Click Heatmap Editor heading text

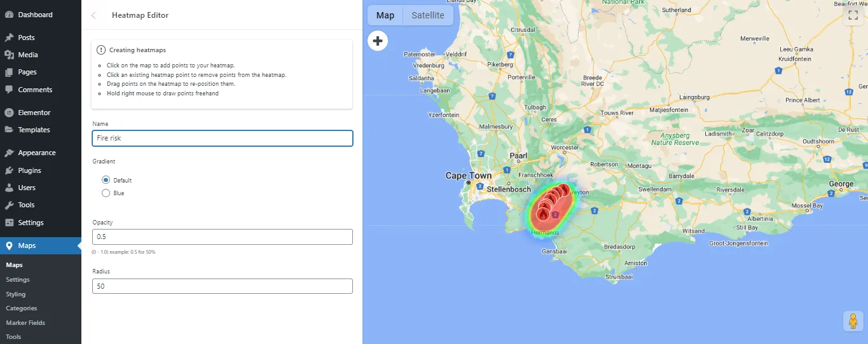[140, 15]
